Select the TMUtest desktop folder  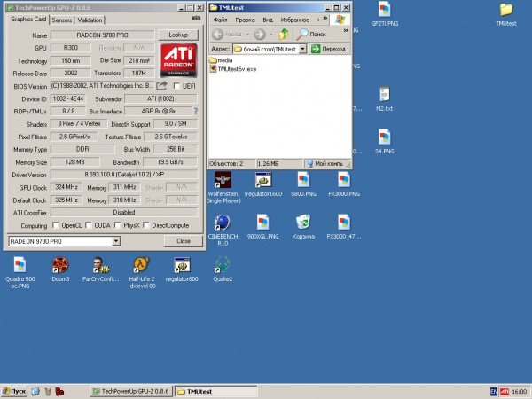[506, 13]
